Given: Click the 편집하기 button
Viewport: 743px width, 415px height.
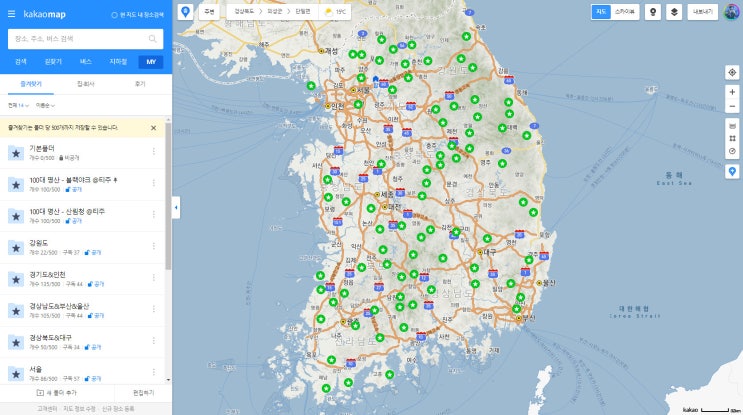Looking at the screenshot, I should (x=143, y=393).
